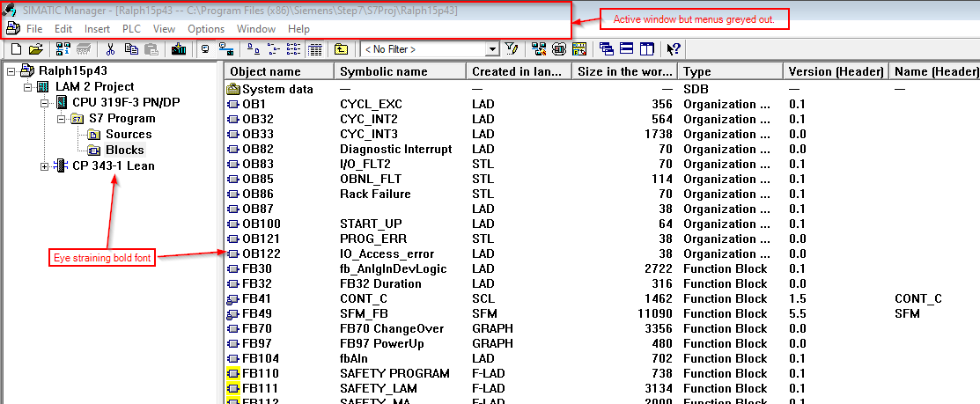Create a new project with the New icon
Viewport: 980px width, 404px height.
point(16,49)
